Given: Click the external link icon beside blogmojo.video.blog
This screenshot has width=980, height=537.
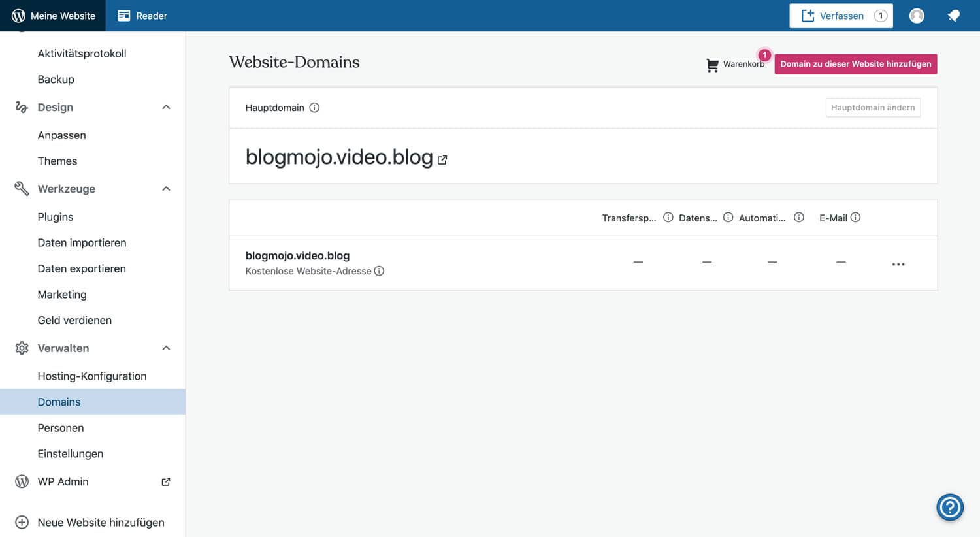Looking at the screenshot, I should [443, 159].
